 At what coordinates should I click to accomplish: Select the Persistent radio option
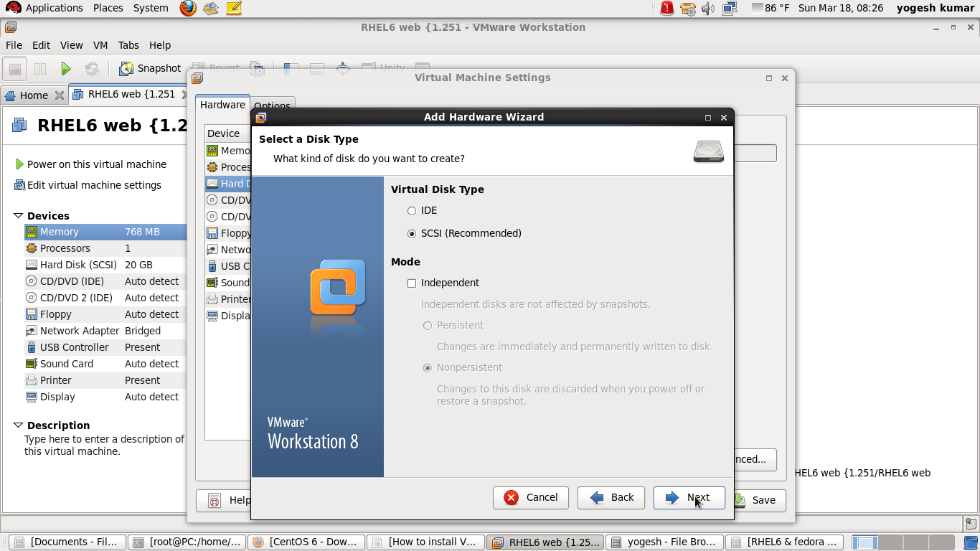(x=428, y=325)
